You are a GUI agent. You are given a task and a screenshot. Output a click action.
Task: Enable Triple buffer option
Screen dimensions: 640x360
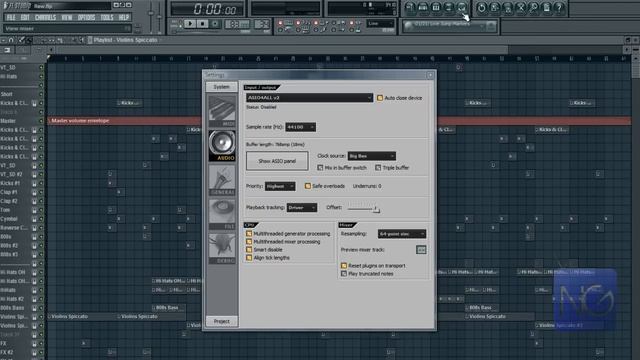pyautogui.click(x=378, y=168)
